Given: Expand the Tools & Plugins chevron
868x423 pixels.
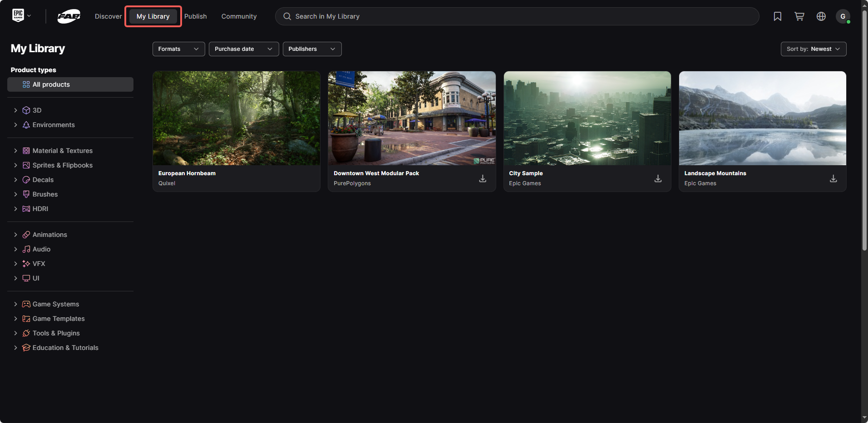Looking at the screenshot, I should coord(15,333).
